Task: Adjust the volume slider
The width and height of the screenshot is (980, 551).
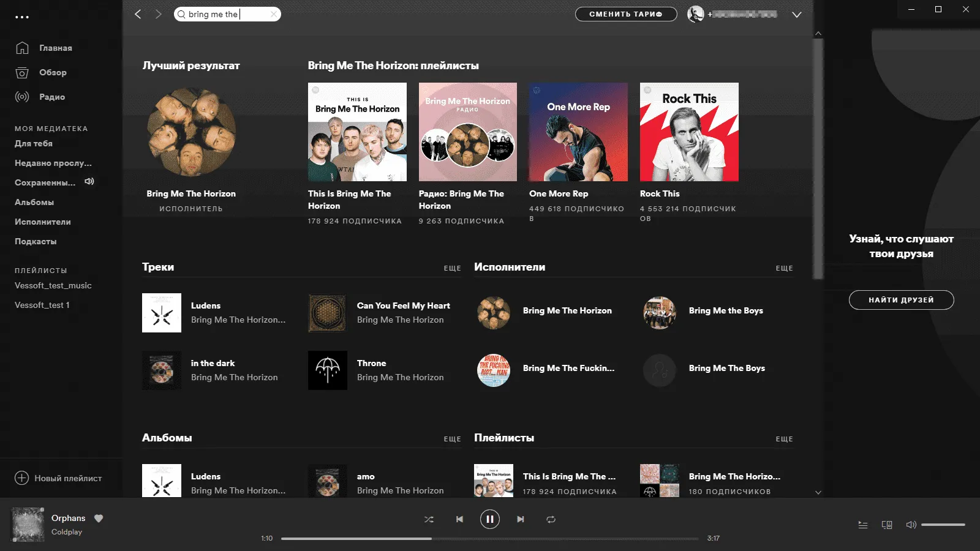Action: click(x=943, y=525)
